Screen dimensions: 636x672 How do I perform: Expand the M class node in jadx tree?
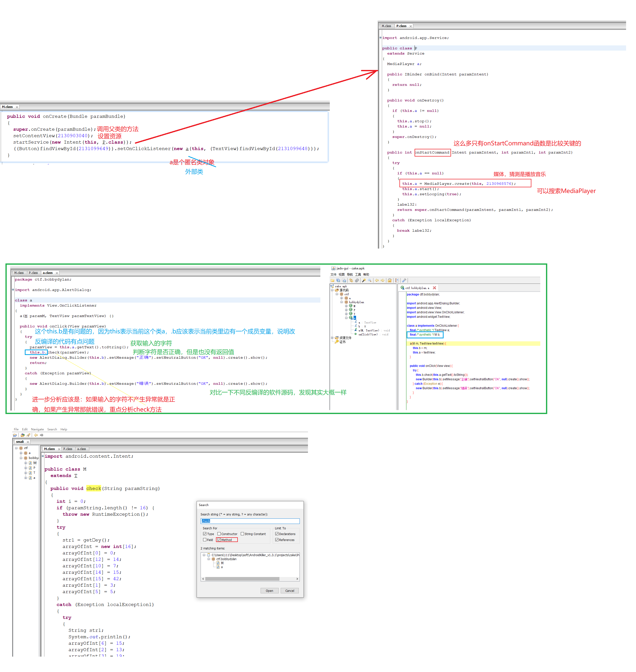(x=346, y=306)
